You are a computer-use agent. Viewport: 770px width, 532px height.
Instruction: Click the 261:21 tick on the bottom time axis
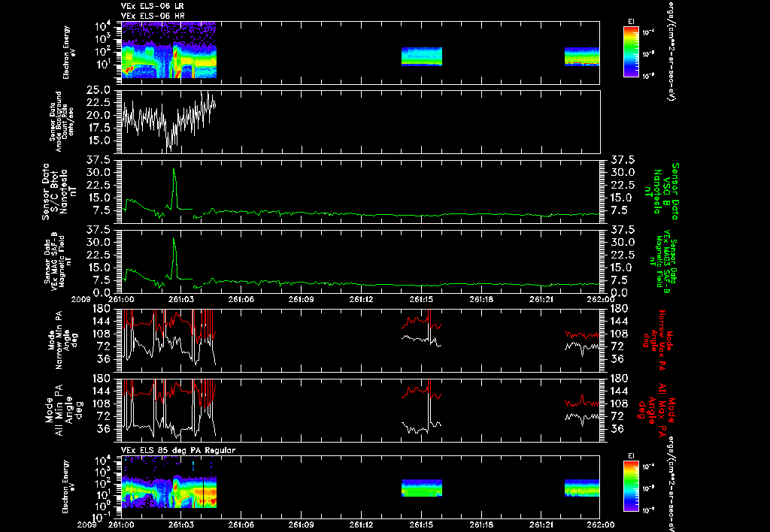tap(541, 524)
